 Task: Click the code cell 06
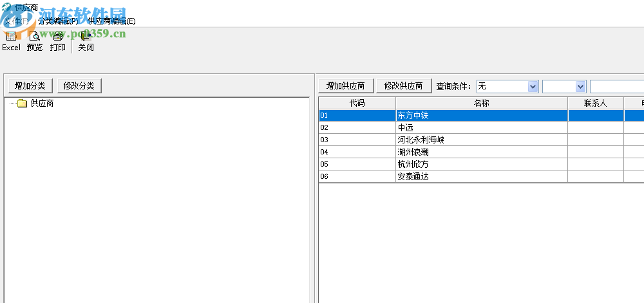(x=357, y=177)
